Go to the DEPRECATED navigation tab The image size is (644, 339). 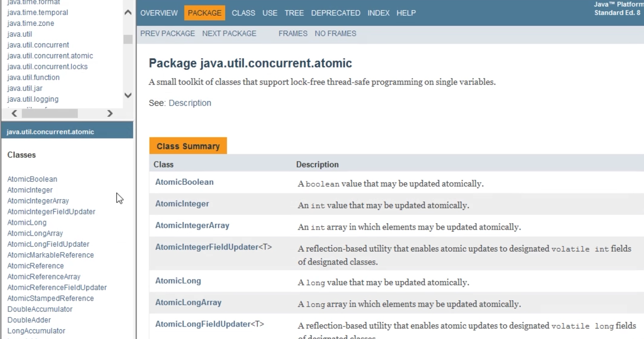335,13
